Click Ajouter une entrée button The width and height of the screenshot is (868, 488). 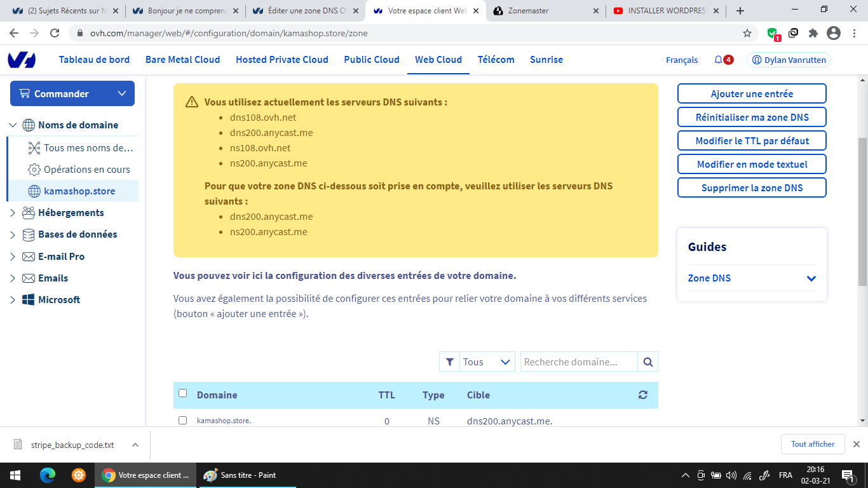(x=752, y=93)
